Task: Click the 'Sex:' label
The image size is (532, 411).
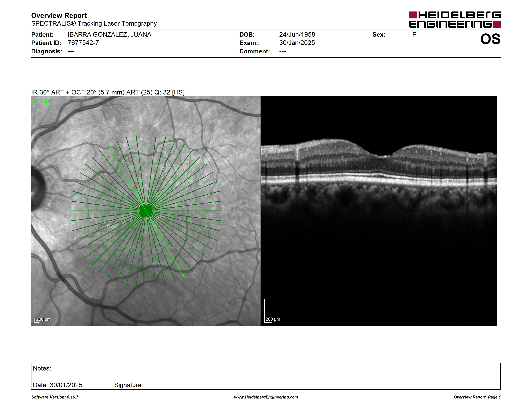Action: pos(379,35)
